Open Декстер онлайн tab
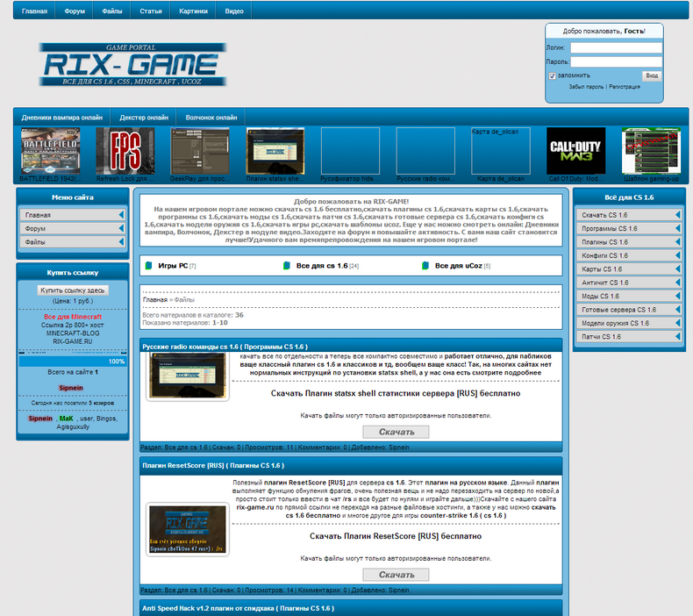693x616 pixels. (x=144, y=118)
